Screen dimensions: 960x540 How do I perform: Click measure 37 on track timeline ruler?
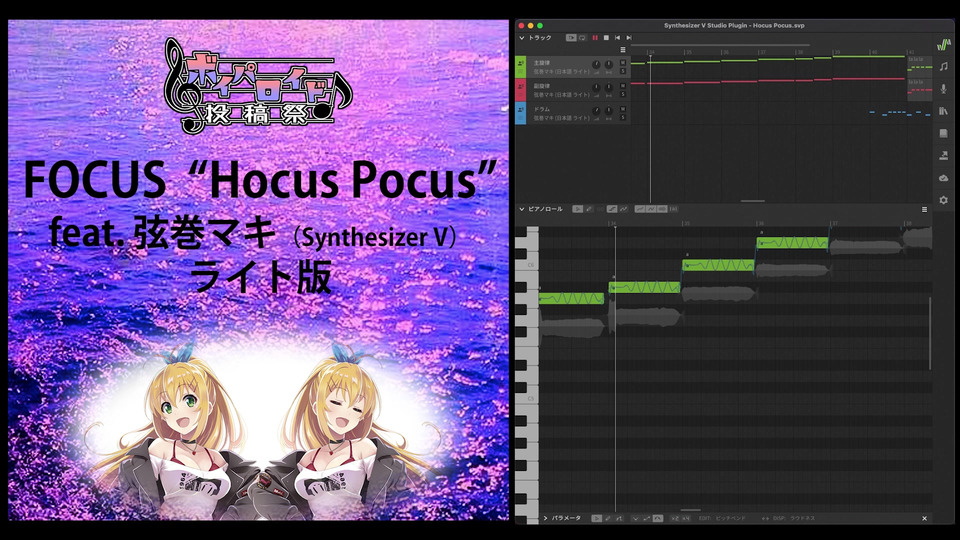[762, 52]
